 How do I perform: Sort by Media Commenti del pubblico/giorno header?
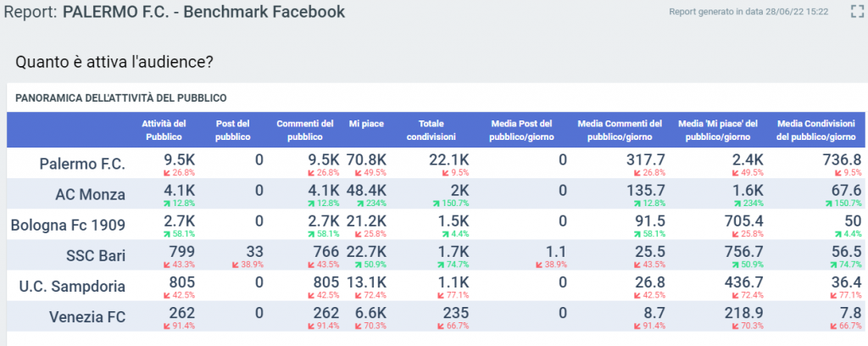[620, 130]
